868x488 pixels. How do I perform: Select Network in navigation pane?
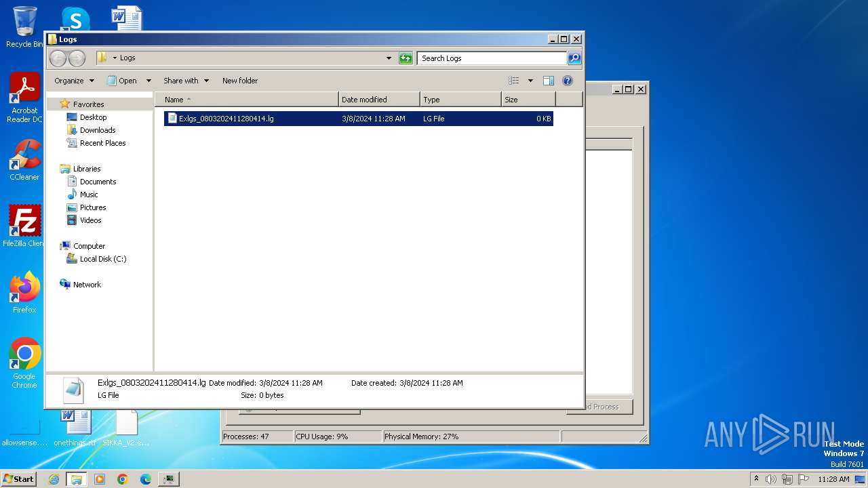(87, 285)
